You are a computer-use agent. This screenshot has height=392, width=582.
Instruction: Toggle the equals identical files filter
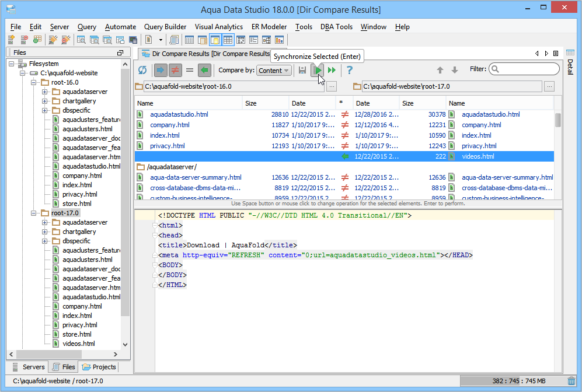pyautogui.click(x=190, y=70)
